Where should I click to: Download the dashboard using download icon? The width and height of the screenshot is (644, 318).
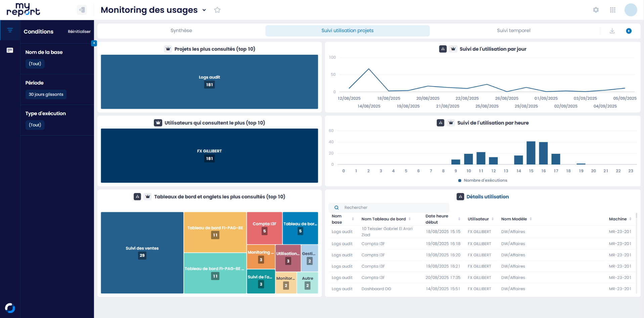[612, 31]
